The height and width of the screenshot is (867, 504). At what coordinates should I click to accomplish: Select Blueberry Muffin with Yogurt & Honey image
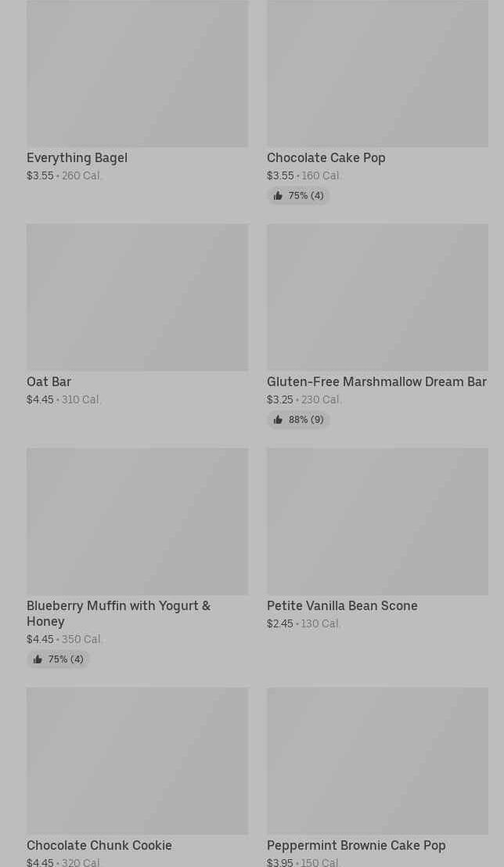click(x=137, y=521)
